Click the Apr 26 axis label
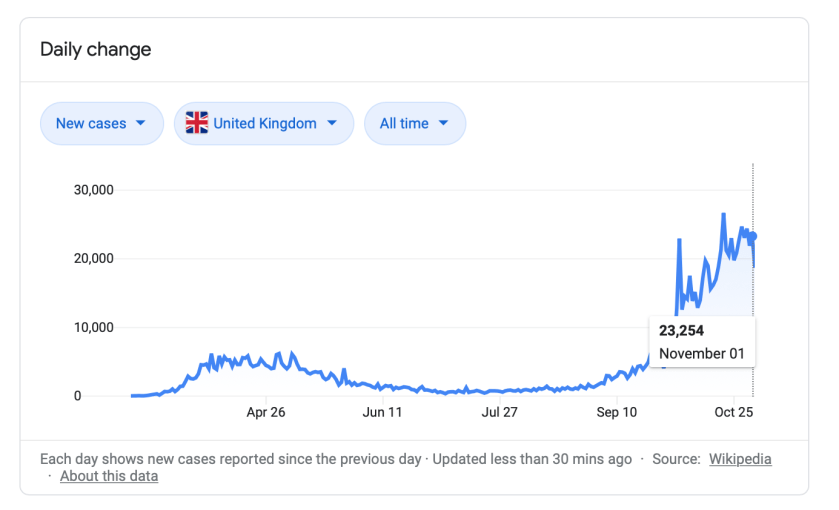Image resolution: width=839 pixels, height=510 pixels. [x=266, y=412]
